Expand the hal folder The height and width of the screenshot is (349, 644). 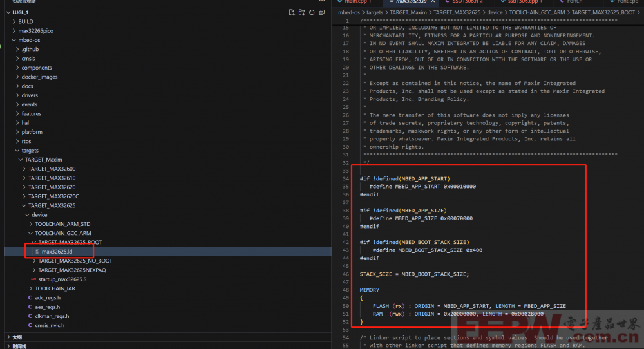tap(17, 123)
